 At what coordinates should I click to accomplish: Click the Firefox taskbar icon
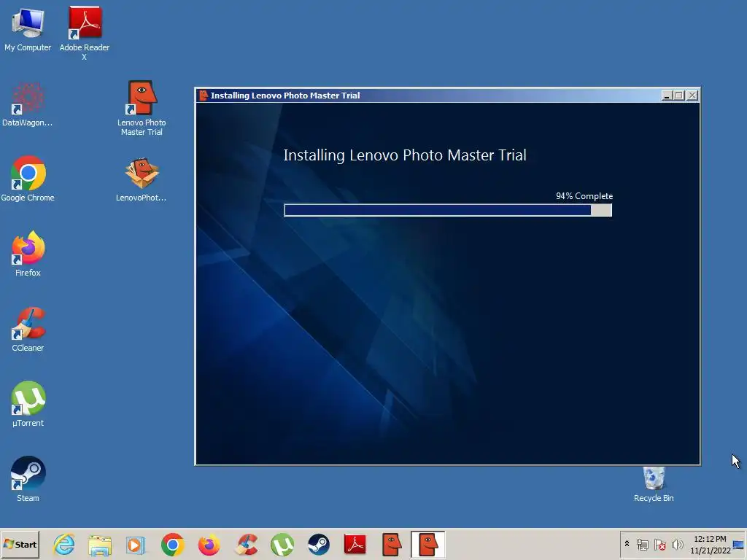tap(209, 545)
